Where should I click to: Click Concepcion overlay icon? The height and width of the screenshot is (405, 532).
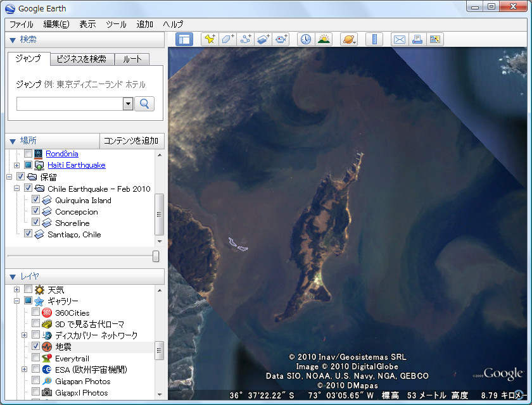[47, 212]
